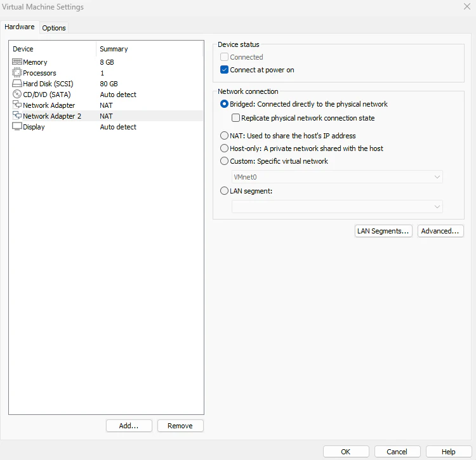Viewport: 476px width, 460px height.
Task: Select Custom specific virtual network option
Action: 224,161
